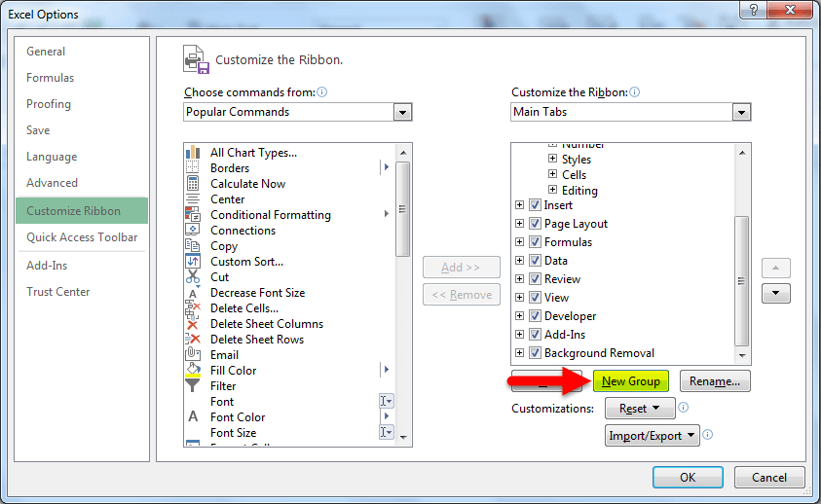Expand the Developer tab node
This screenshot has width=821, height=504.
519,315
